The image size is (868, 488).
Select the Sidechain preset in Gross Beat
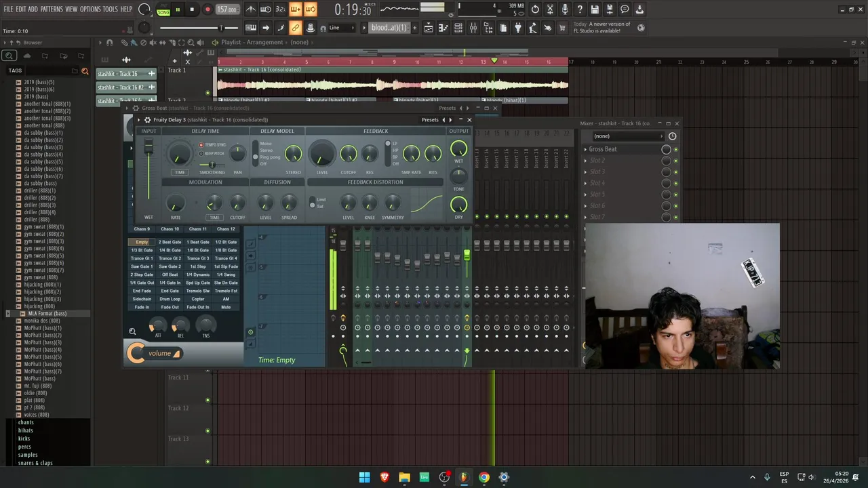(142, 299)
